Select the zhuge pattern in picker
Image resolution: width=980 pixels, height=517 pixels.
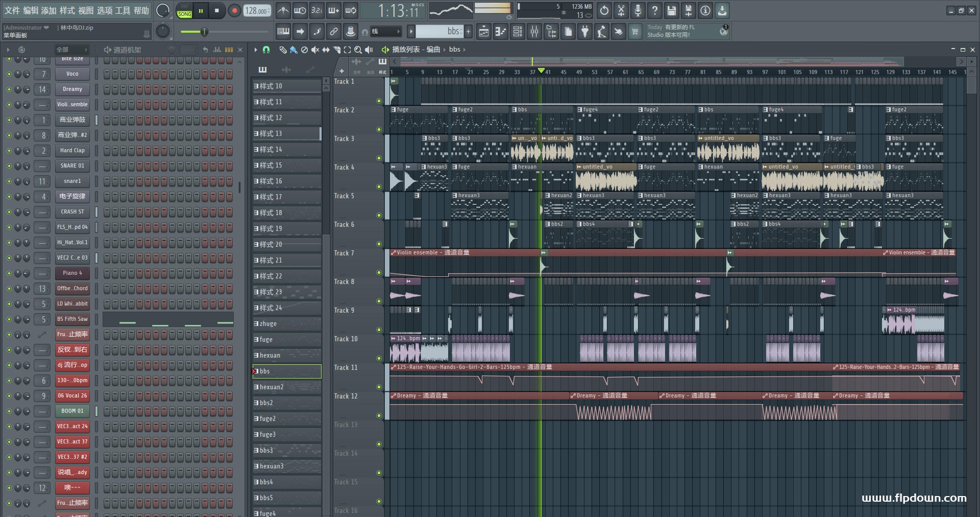(x=287, y=324)
